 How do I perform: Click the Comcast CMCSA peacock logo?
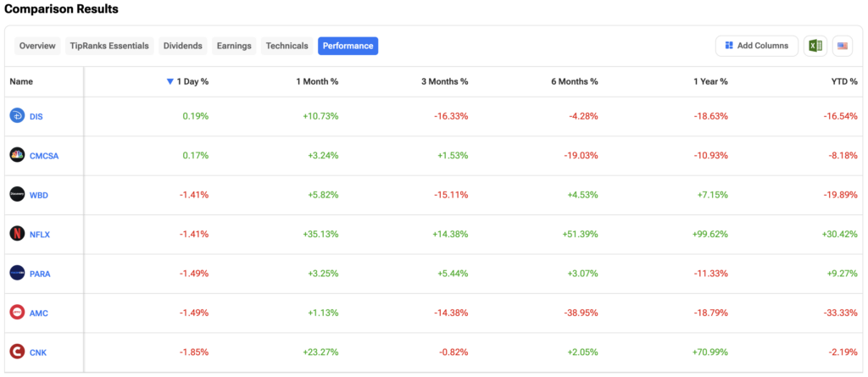[x=17, y=155]
